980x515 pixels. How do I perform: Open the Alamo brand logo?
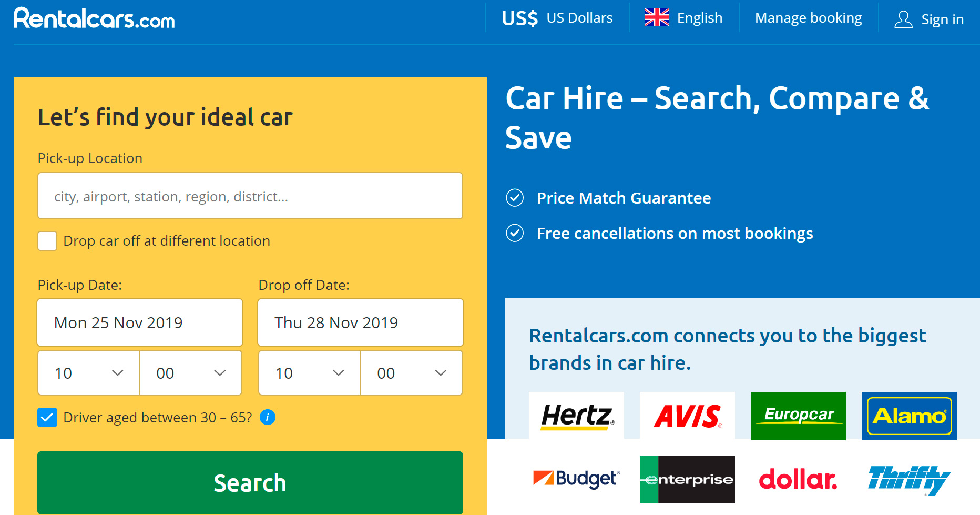click(909, 416)
